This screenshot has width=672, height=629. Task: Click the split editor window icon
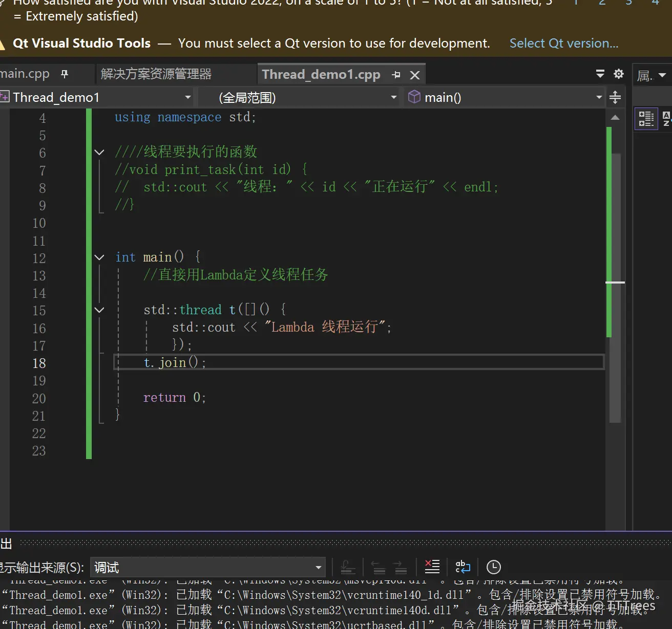[x=615, y=97]
